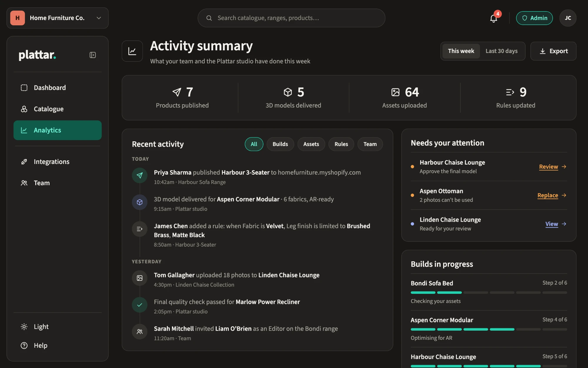Click Replace for Aspen Ottoman
This screenshot has width=588, height=368.
coord(547,195)
